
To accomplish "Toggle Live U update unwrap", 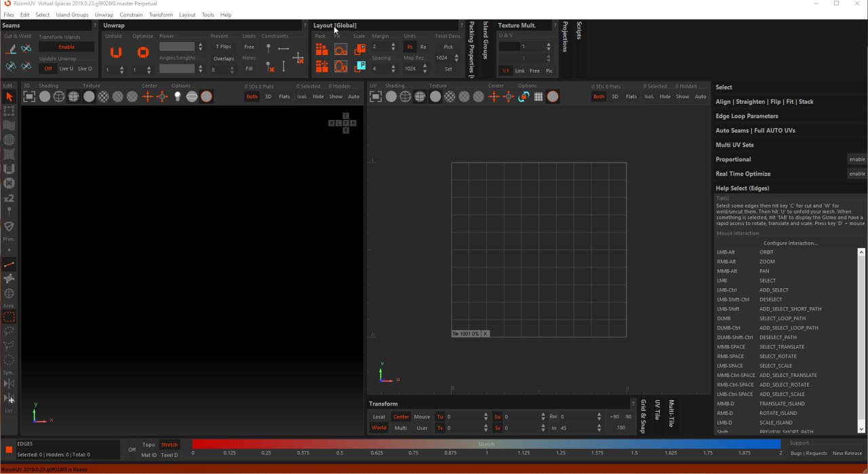I will pyautogui.click(x=66, y=68).
